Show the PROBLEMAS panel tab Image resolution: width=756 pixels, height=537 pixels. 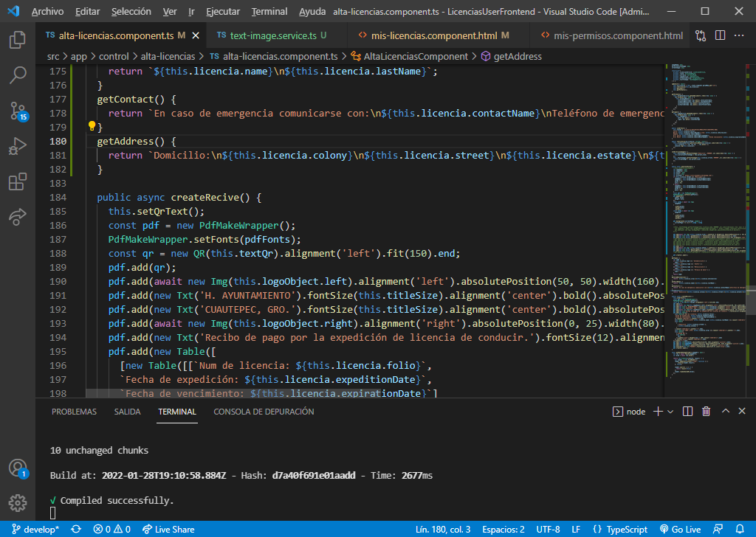(x=74, y=412)
